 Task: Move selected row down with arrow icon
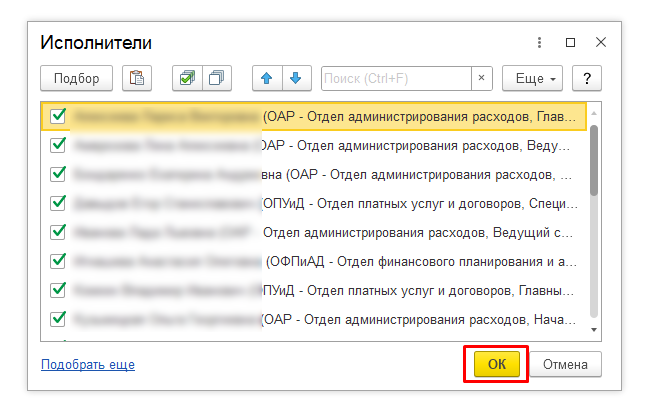[x=294, y=78]
